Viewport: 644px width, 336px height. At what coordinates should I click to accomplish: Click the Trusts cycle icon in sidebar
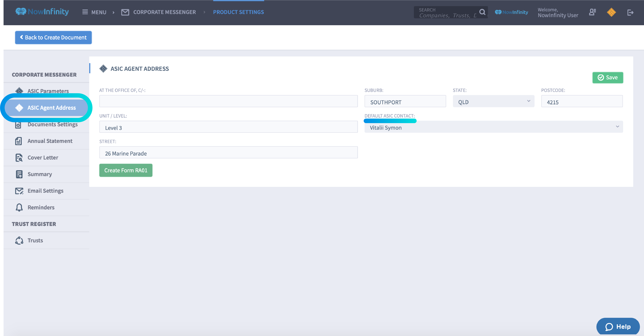(19, 240)
